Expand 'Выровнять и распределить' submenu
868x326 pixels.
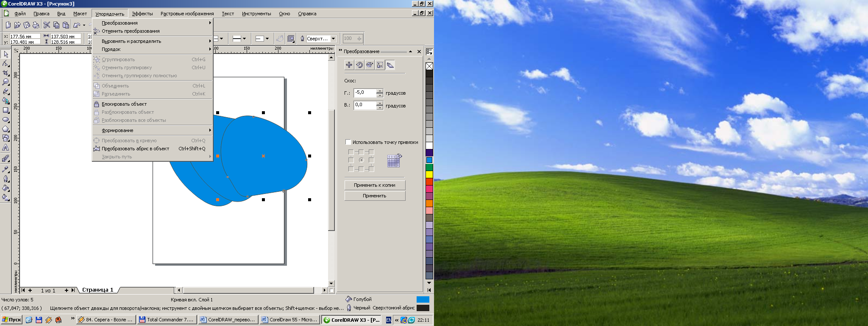coord(153,41)
